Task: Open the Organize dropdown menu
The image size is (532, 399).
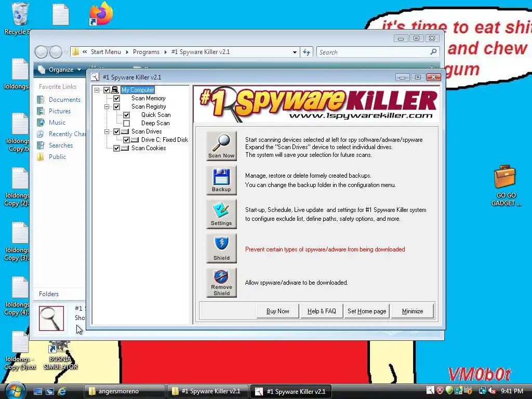Action: tap(60, 70)
